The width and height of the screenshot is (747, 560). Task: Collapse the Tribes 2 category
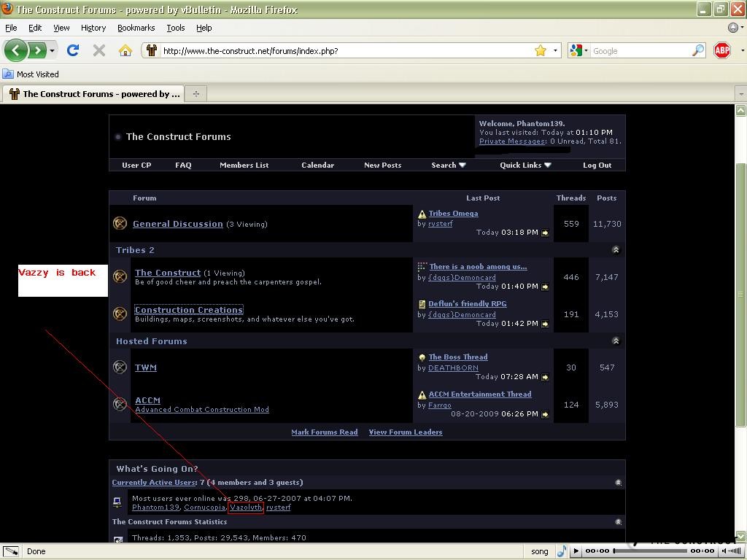(616, 250)
